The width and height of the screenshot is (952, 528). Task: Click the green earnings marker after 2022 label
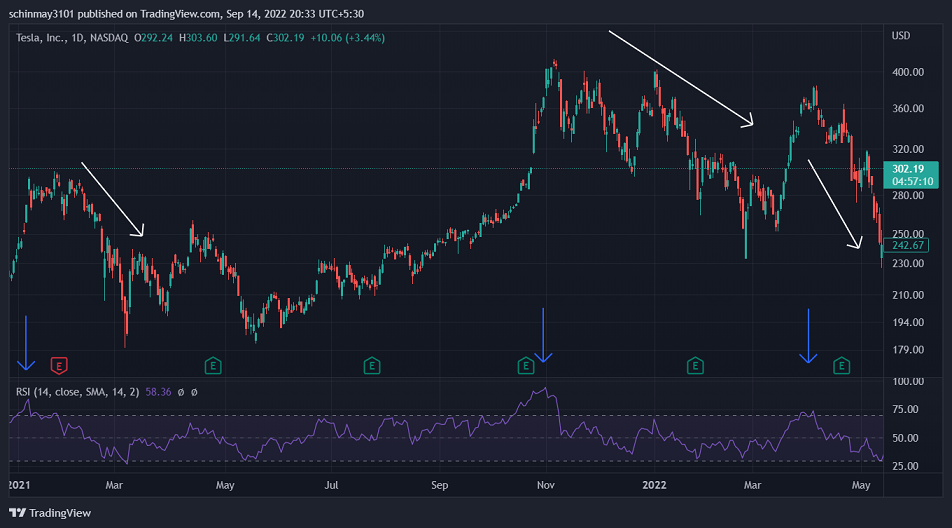point(695,366)
